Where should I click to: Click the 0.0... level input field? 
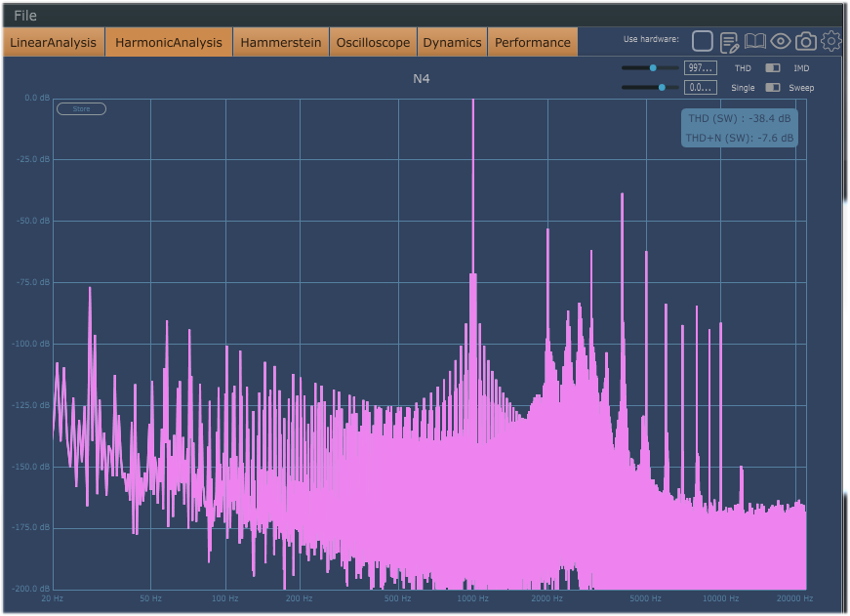[701, 87]
